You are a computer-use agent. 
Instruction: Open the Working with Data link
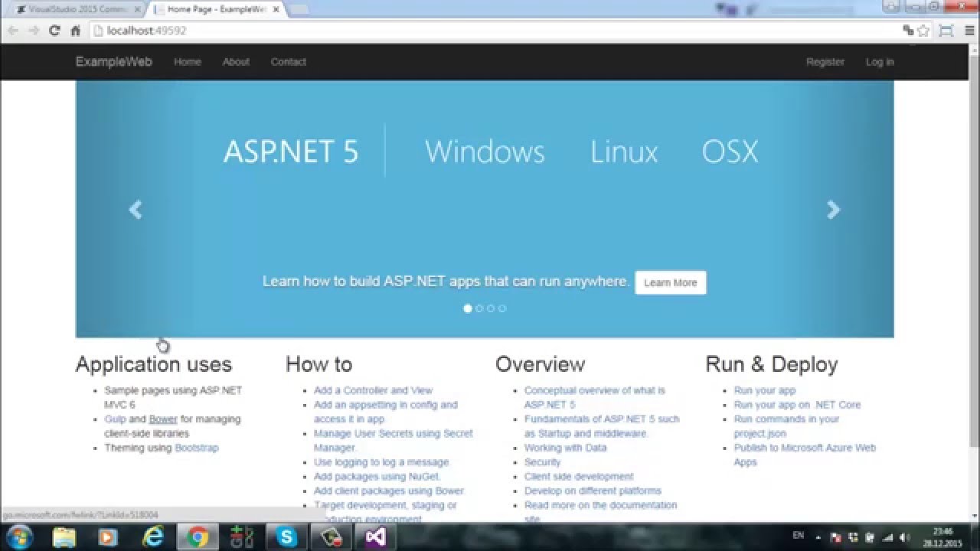pyautogui.click(x=565, y=448)
